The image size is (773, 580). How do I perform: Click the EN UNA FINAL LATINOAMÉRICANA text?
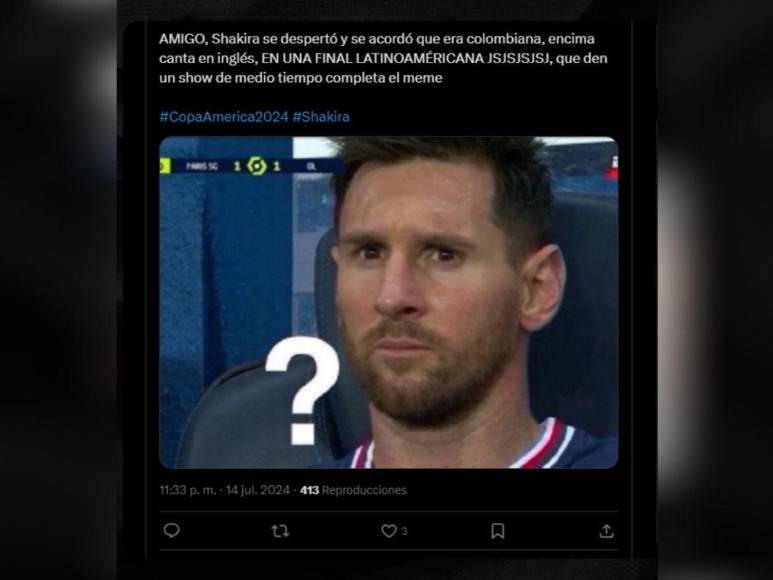(372, 58)
